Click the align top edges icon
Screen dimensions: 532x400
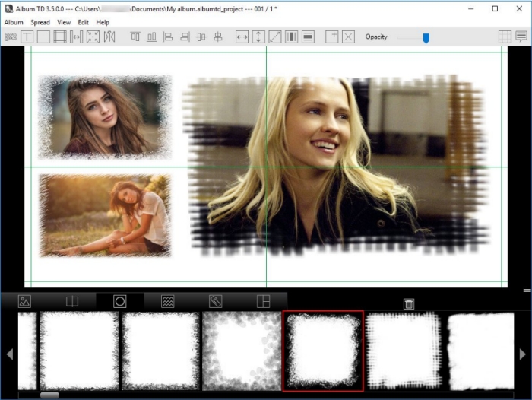coord(135,37)
